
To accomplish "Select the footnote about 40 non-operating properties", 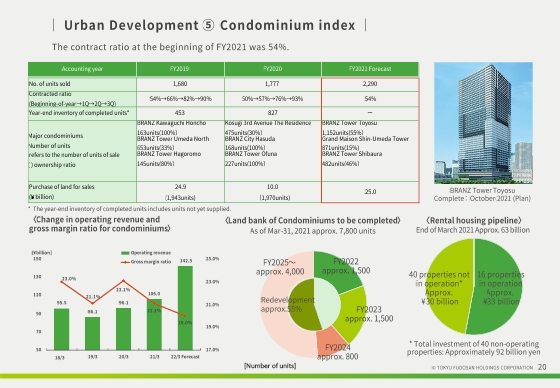I will [x=474, y=348].
